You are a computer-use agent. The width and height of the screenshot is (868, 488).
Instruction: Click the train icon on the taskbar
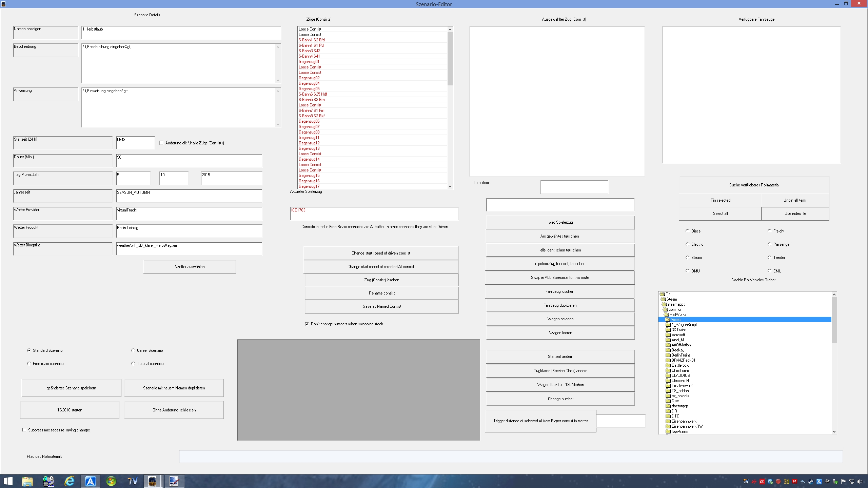point(153,481)
